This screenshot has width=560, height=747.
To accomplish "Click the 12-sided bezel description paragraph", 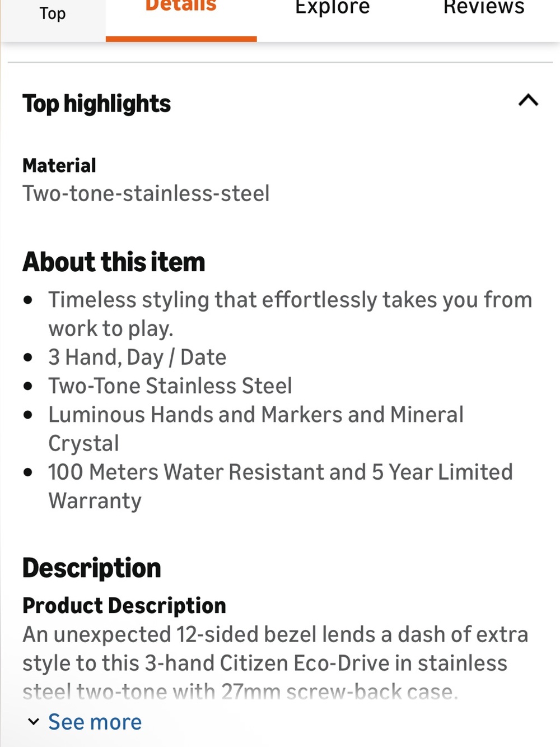I will pos(276,663).
